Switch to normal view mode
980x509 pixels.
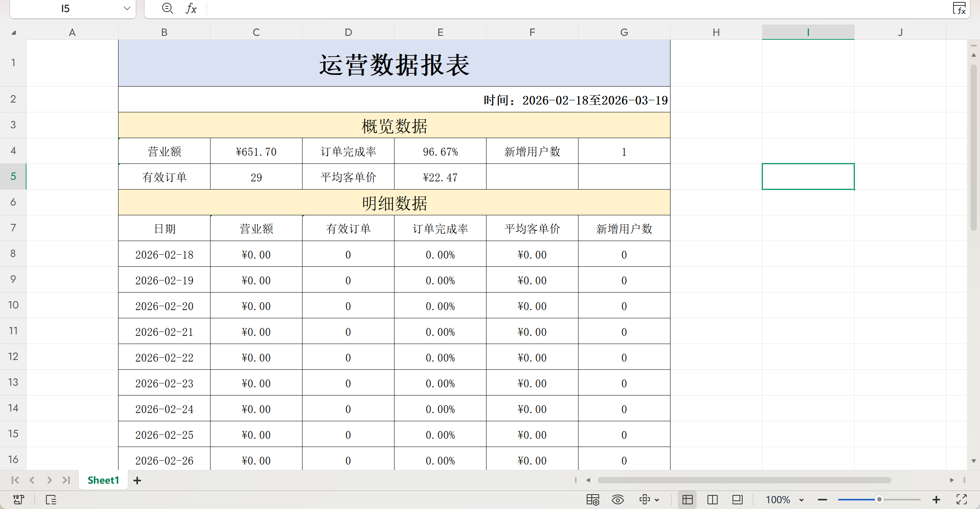click(x=688, y=500)
